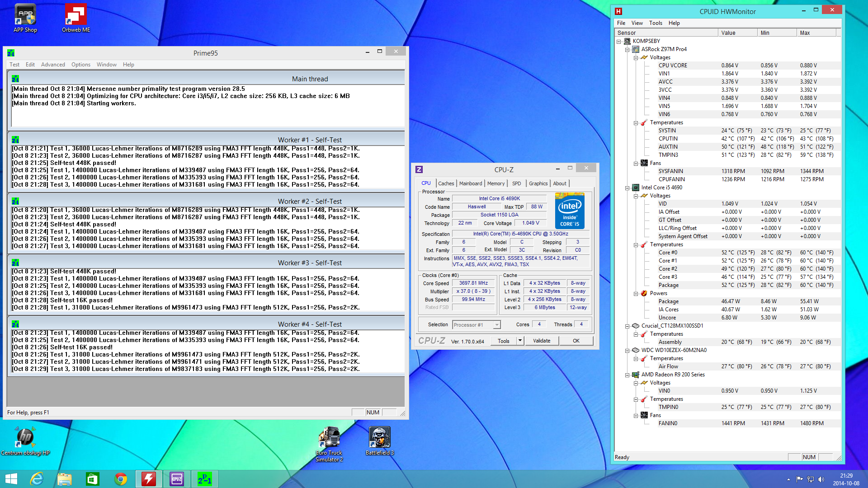Click the Worker #4 window icon

point(15,324)
